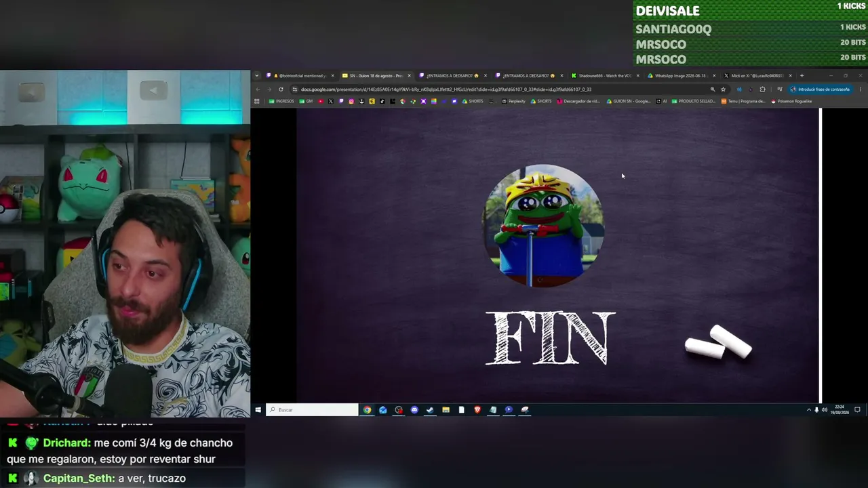The width and height of the screenshot is (868, 488).
Task: Open the GM bookmark
Action: click(307, 101)
